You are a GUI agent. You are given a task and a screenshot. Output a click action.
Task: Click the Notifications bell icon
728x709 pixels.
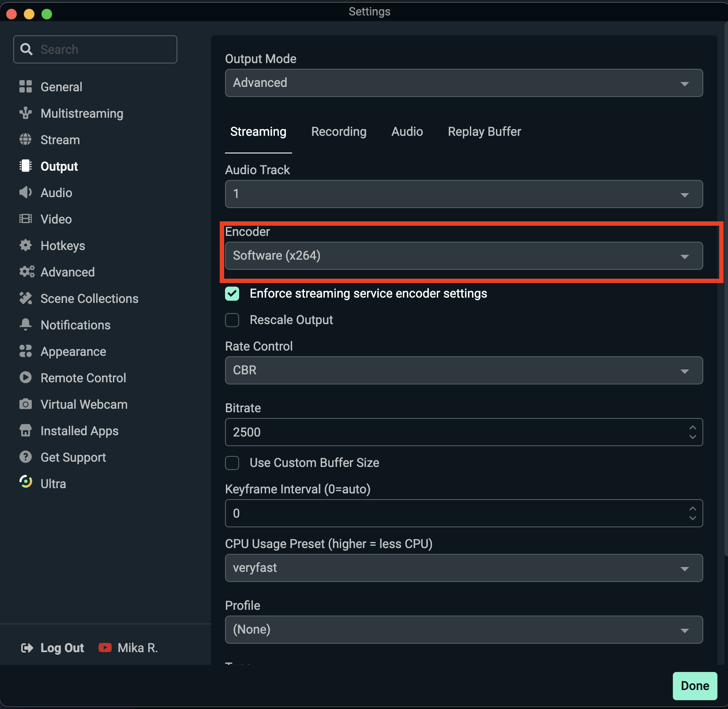pos(26,325)
